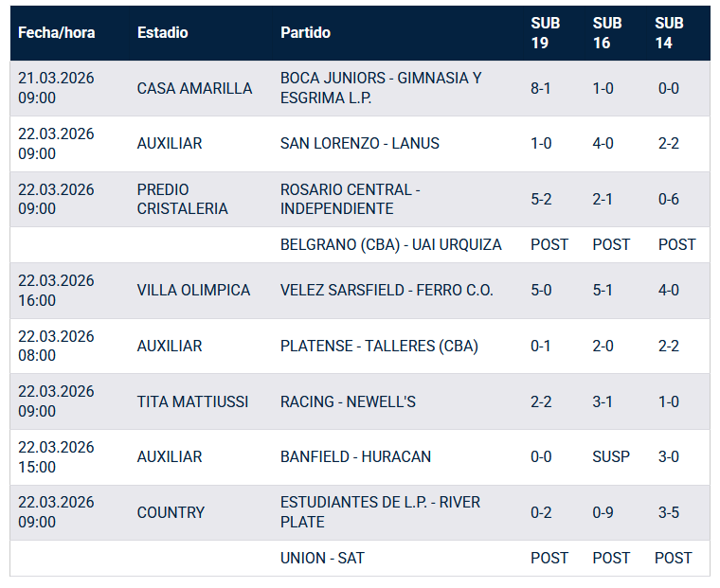Click the Fecha/hora column header

(x=57, y=32)
